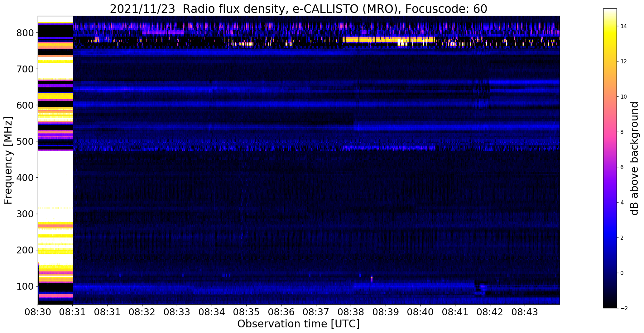Click the 'dB above background' colorbar label
The width and height of the screenshot is (644, 333).
[634, 159]
